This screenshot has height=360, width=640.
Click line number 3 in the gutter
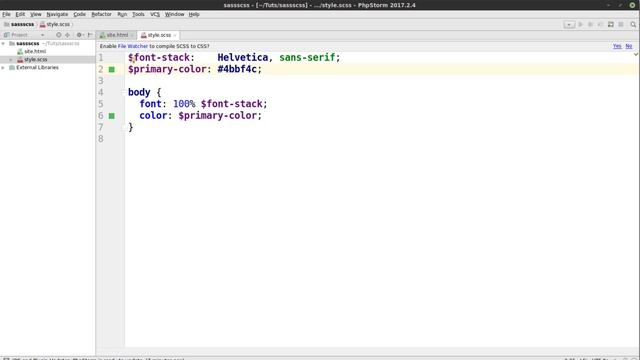[101, 81]
